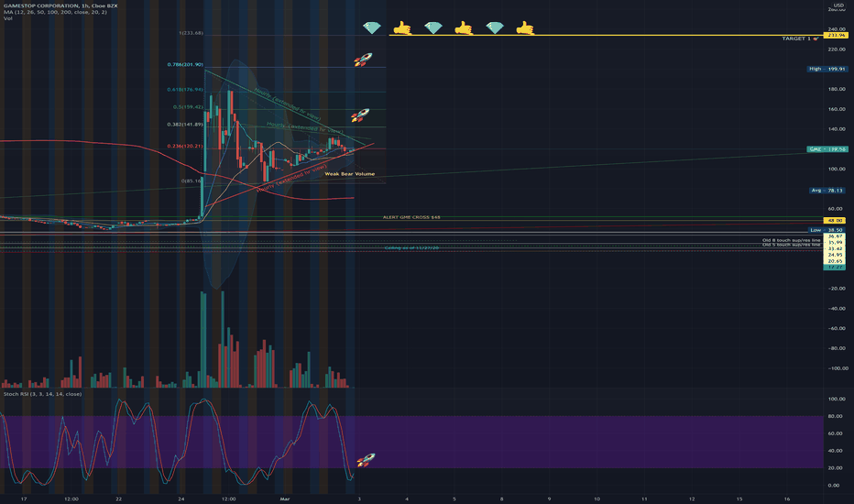Click the 24.95 price label on the scale
Image resolution: width=854 pixels, height=504 pixels.
835,255
